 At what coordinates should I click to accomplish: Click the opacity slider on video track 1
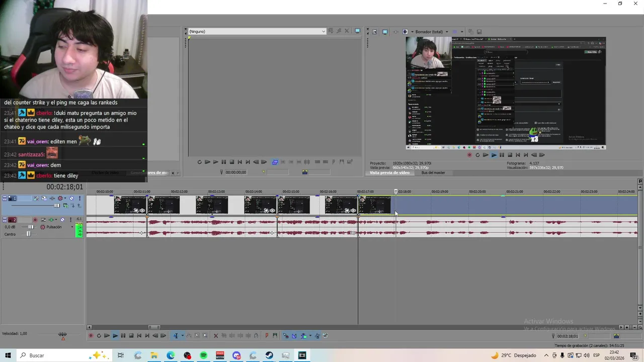coord(57,206)
